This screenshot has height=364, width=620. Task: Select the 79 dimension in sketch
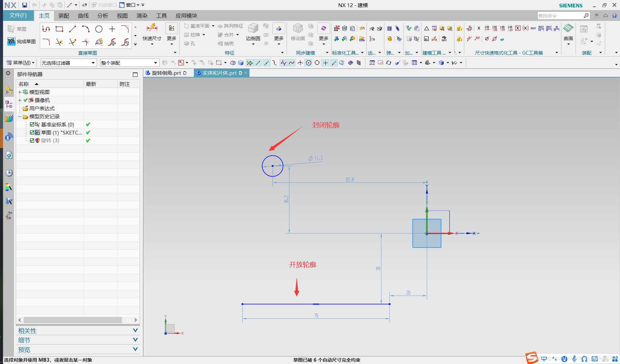[x=316, y=316]
